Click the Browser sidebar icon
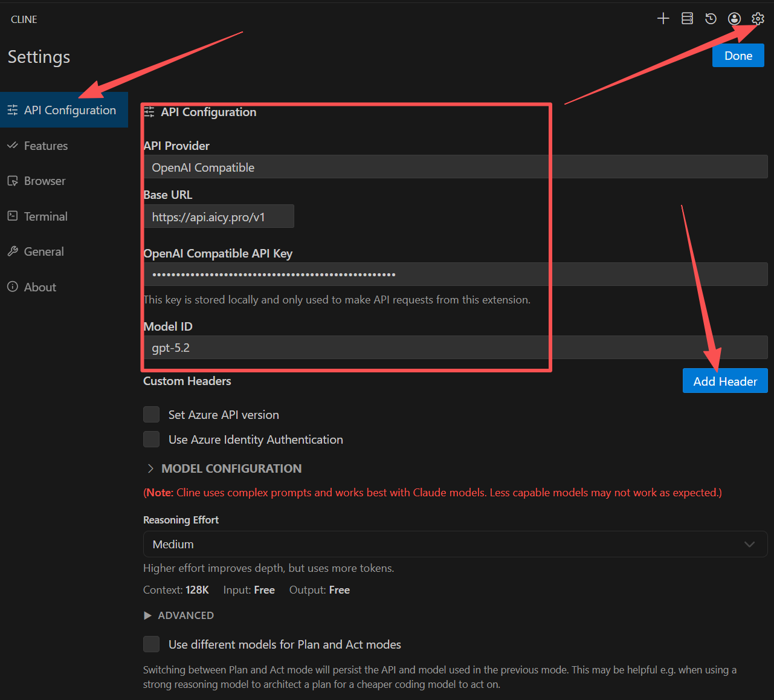The height and width of the screenshot is (700, 774). 13,181
